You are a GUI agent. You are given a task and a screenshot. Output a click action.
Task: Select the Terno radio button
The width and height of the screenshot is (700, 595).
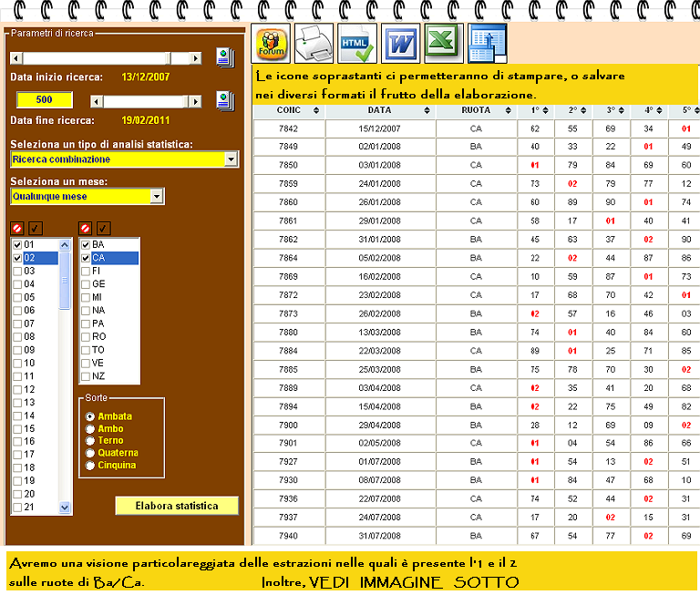(89, 441)
